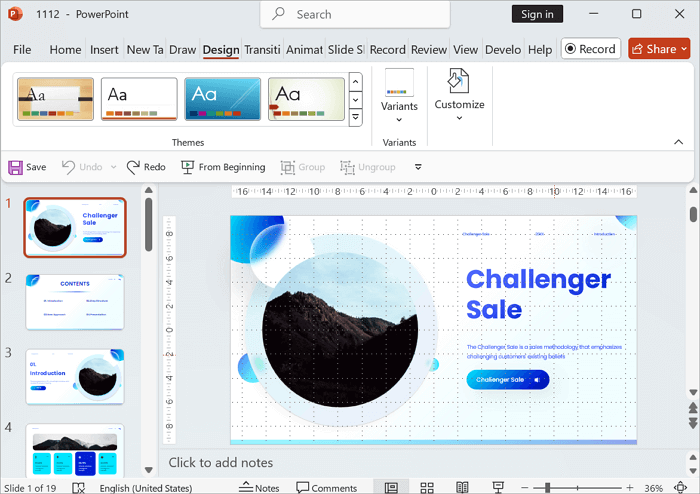The width and height of the screenshot is (700, 494).
Task: Select slide 2 Contents thumbnail
Action: pyautogui.click(x=75, y=302)
